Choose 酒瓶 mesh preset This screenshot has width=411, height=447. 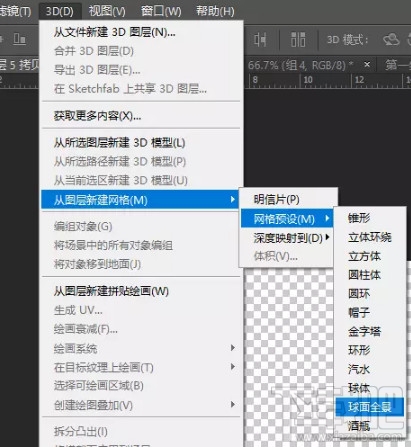[x=370, y=426]
